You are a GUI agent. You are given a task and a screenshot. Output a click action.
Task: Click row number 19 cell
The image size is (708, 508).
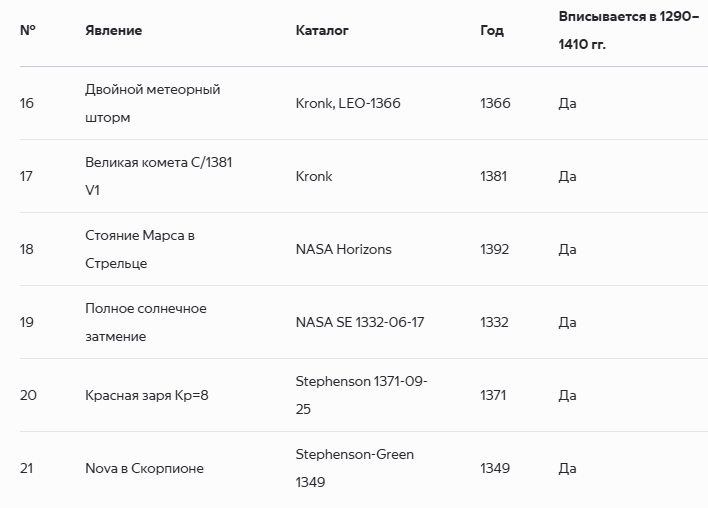coord(26,322)
